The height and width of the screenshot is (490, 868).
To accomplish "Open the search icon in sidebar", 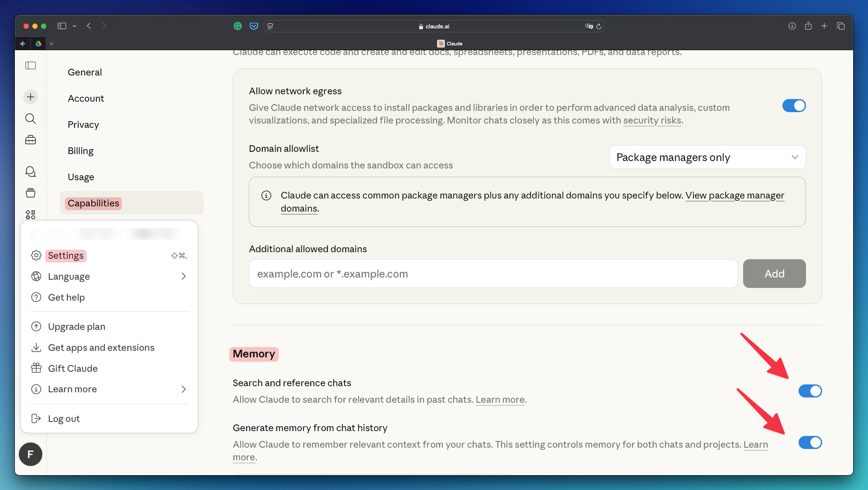I will 31,118.
